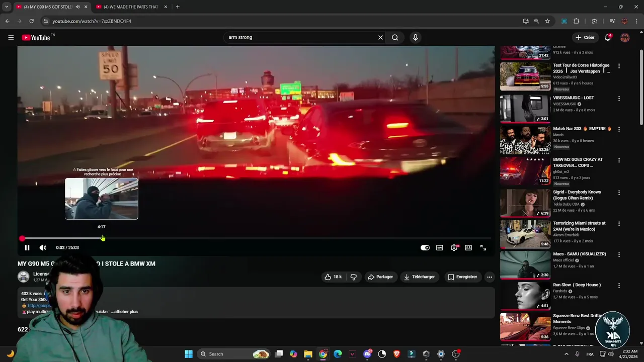Open Discord from the taskbar

[367, 354]
